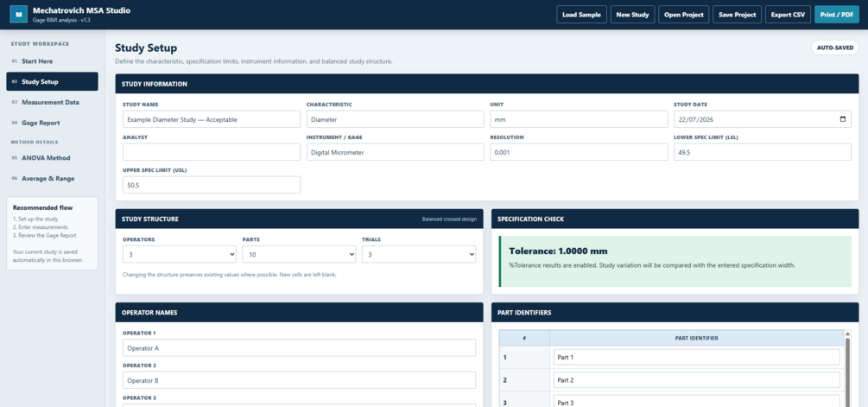The width and height of the screenshot is (868, 407).
Task: Click the Part 3 identifier field
Action: 696,402
